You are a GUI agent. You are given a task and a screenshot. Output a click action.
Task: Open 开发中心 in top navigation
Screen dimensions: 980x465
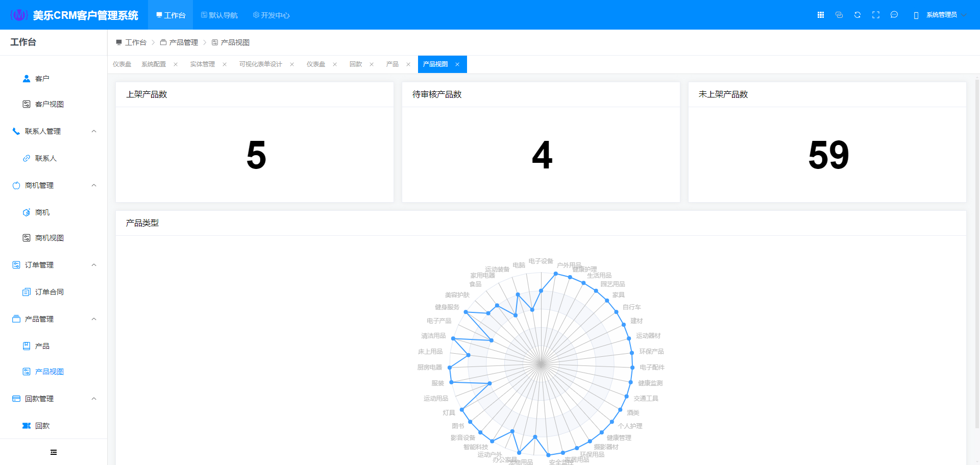[272, 15]
